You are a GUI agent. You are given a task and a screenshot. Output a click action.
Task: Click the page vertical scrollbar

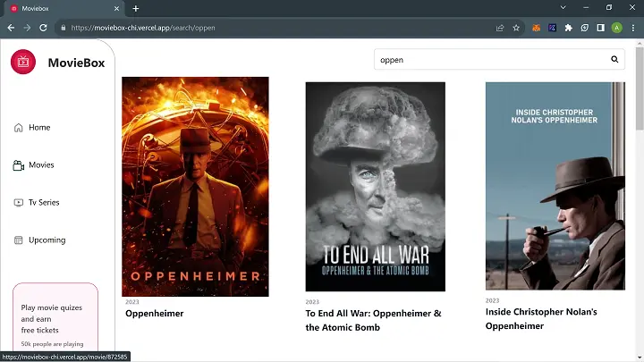pyautogui.click(x=640, y=89)
